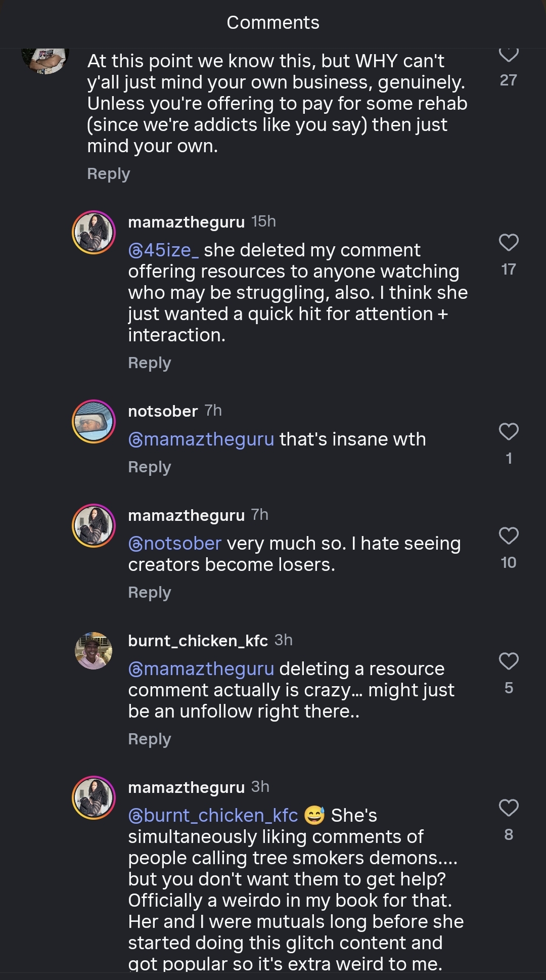The width and height of the screenshot is (546, 980).
Task: Reply to notsober's comment
Action: pos(149,467)
